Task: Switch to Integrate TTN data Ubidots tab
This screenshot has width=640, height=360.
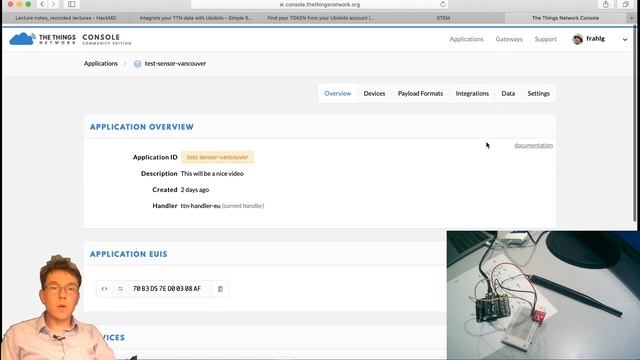Action: point(196,18)
